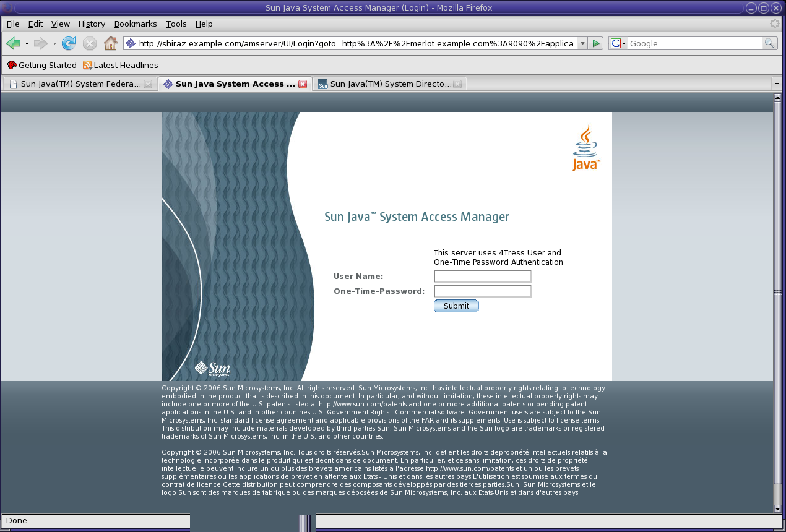This screenshot has height=532, width=786.
Task: Click the Sun Microsystems logo
Action: tap(213, 369)
